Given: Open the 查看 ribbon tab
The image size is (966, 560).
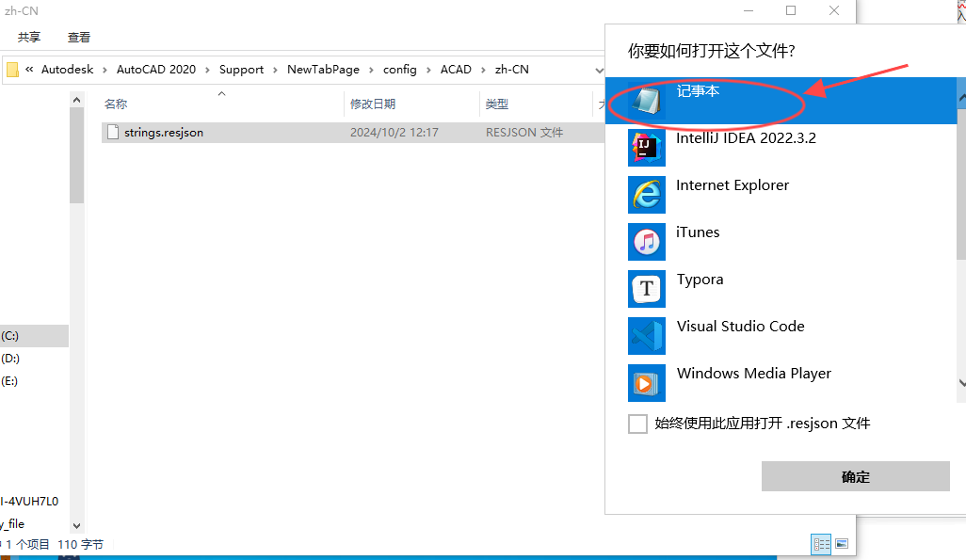Looking at the screenshot, I should (79, 37).
